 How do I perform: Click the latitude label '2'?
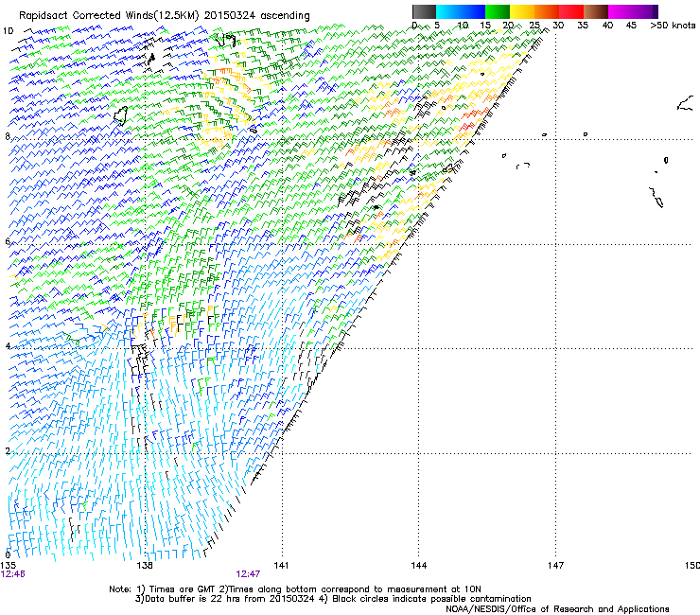[x=8, y=451]
